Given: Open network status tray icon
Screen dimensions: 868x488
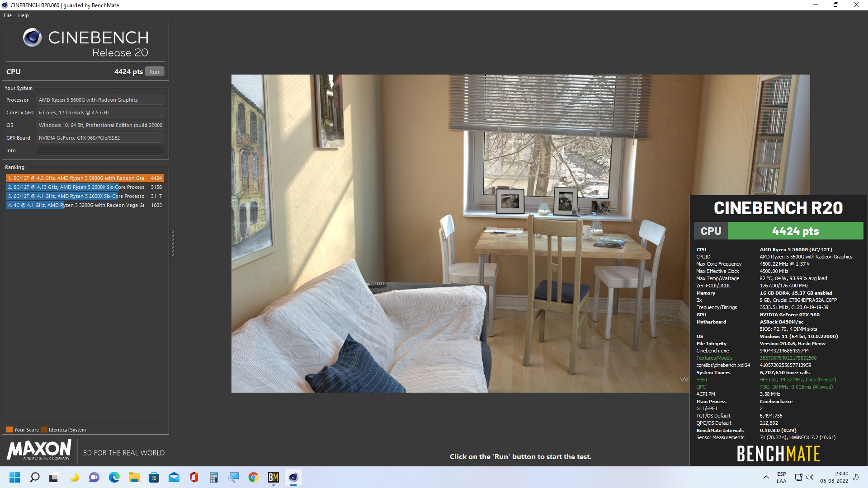Looking at the screenshot, I should click(x=799, y=477).
